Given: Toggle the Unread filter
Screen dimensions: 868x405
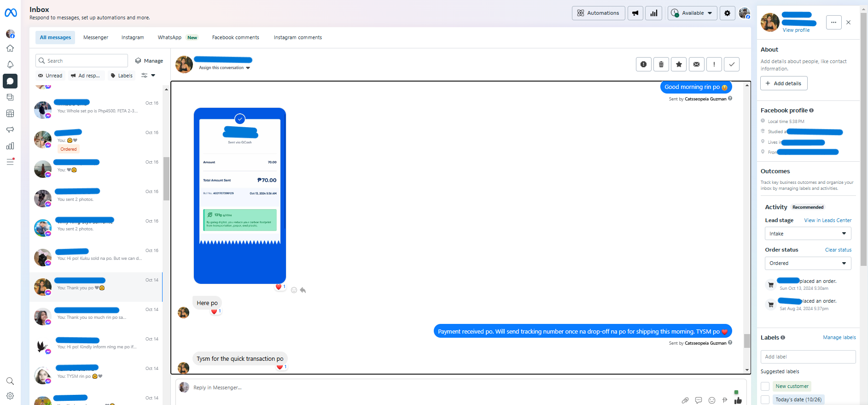Looking at the screenshot, I should click(50, 76).
